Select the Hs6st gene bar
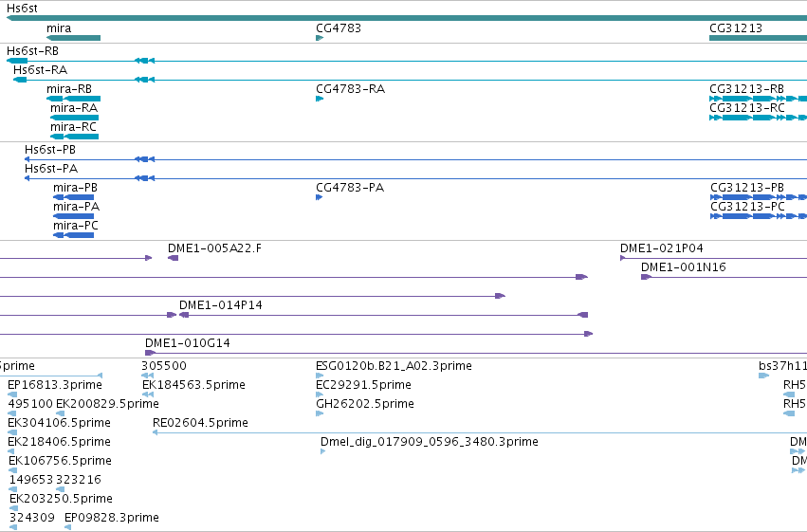807x532 pixels. tap(407, 18)
